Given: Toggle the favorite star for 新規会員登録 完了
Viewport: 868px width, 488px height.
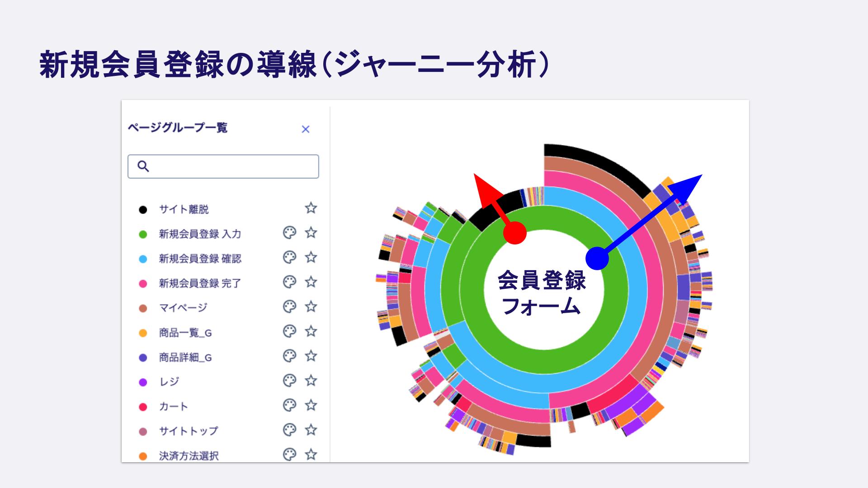Looking at the screenshot, I should tap(311, 283).
